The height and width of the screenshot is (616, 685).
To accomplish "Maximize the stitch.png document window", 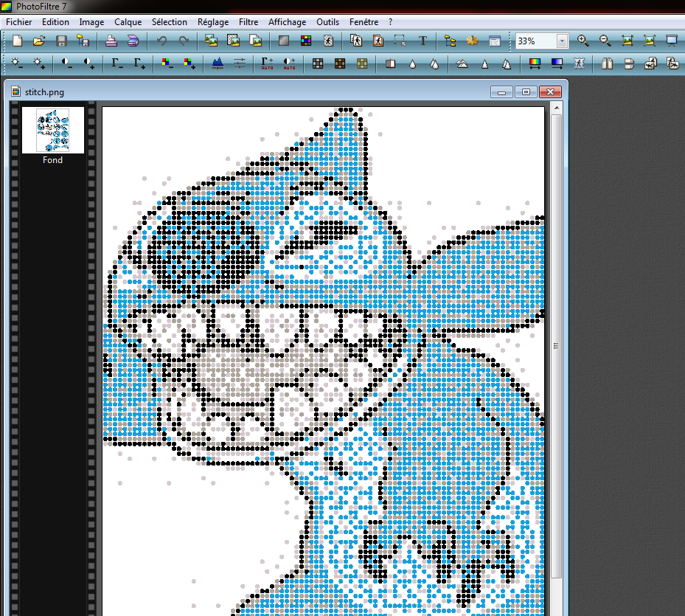I will (x=526, y=92).
